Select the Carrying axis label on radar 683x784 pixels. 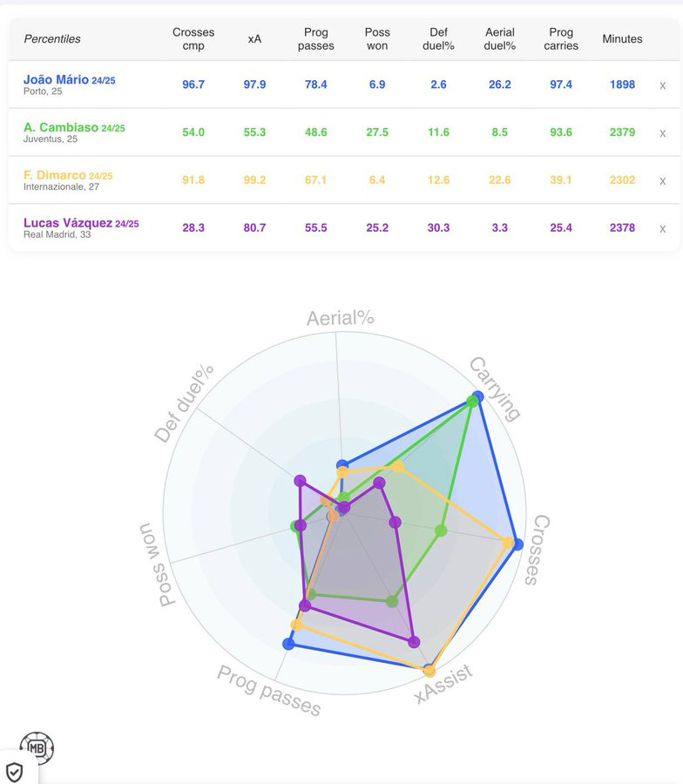[x=495, y=389]
